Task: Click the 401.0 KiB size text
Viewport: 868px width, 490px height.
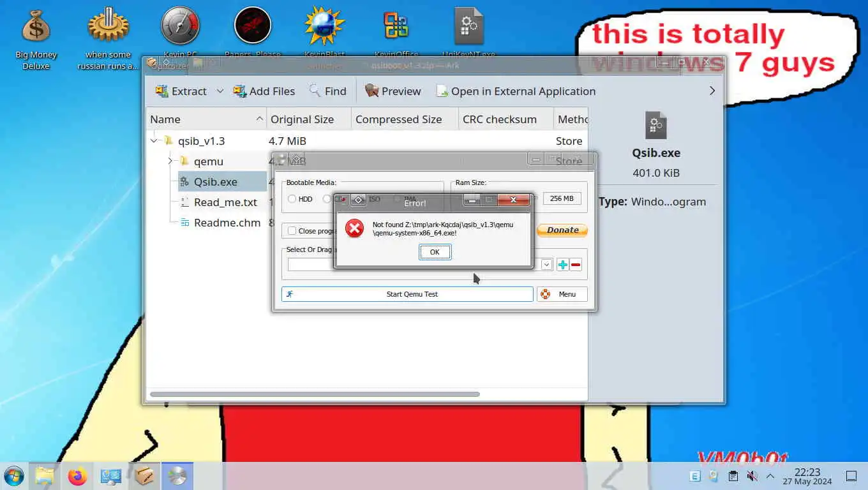Action: pyautogui.click(x=656, y=173)
